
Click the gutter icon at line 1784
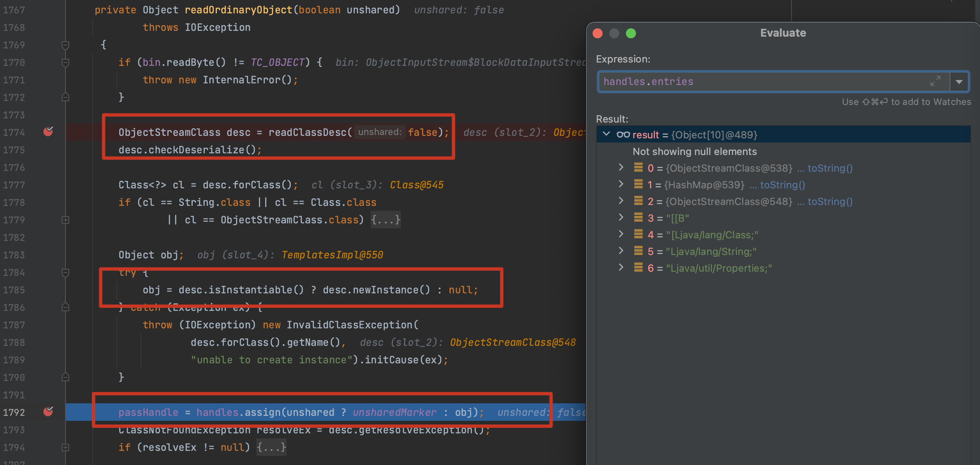click(x=68, y=272)
